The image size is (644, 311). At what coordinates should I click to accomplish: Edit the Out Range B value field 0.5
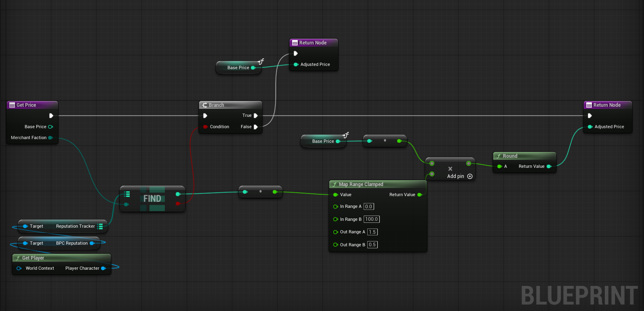tap(373, 245)
